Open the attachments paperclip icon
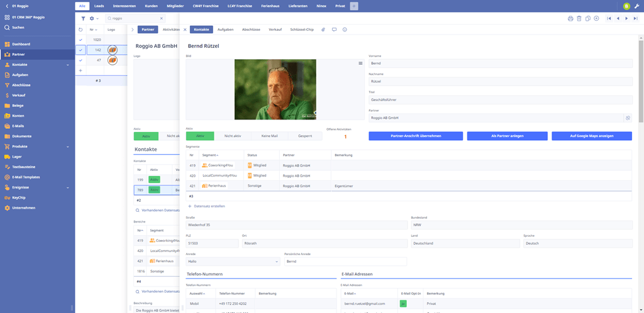 tap(323, 30)
